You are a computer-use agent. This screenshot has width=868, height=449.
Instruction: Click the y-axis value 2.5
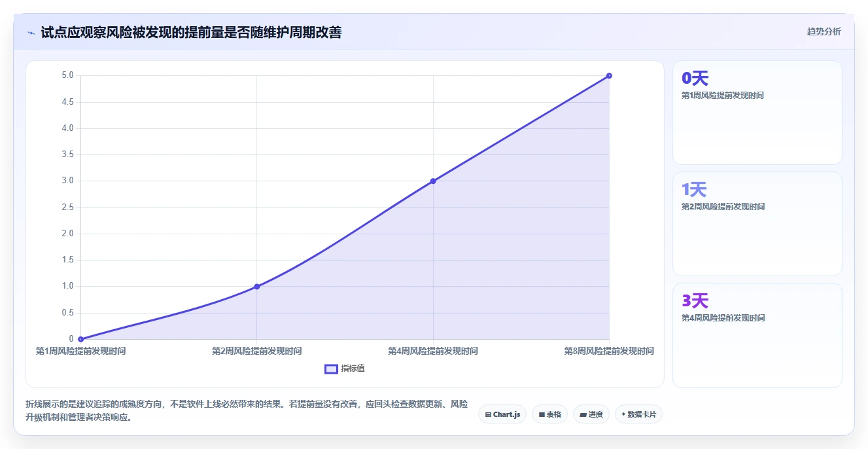pos(68,207)
